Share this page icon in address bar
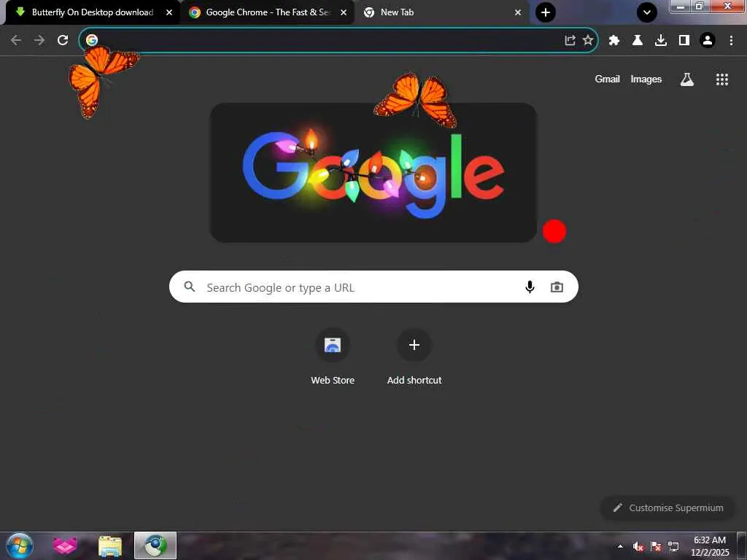Screen dimensions: 747x560 (x=570, y=40)
